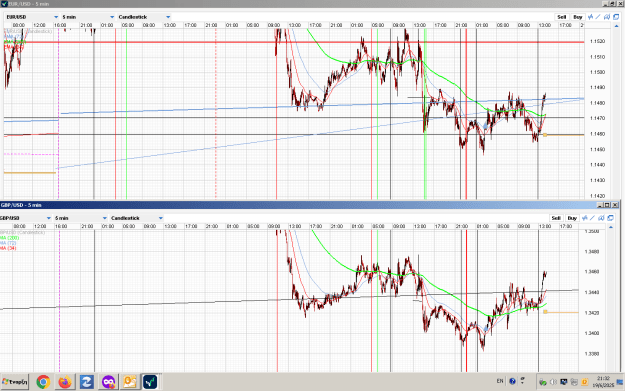This screenshot has height=391, width=625.
Task: Open Firefox from taskbar
Action: [x=65, y=382]
